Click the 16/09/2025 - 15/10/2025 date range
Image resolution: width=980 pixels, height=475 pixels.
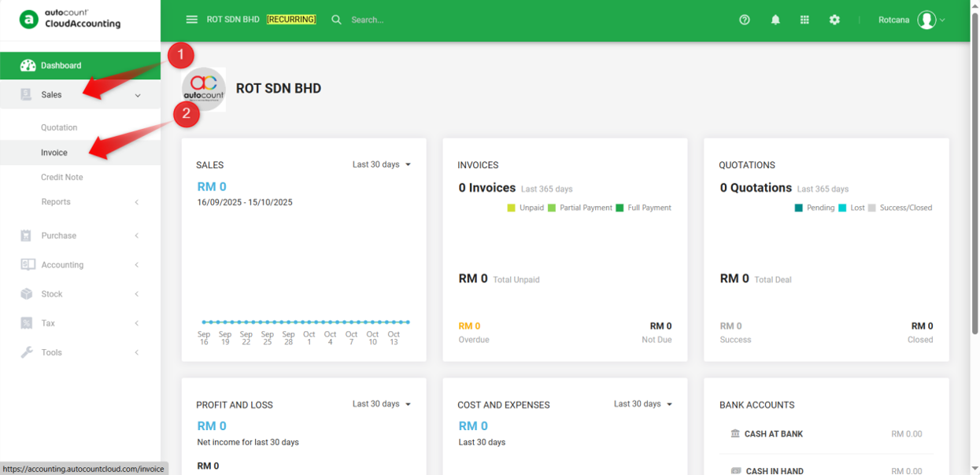click(245, 202)
